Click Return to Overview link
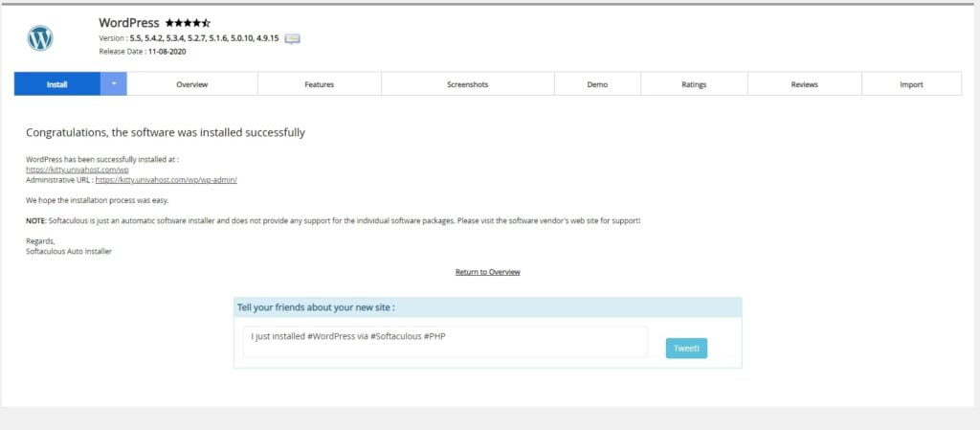 (x=487, y=272)
